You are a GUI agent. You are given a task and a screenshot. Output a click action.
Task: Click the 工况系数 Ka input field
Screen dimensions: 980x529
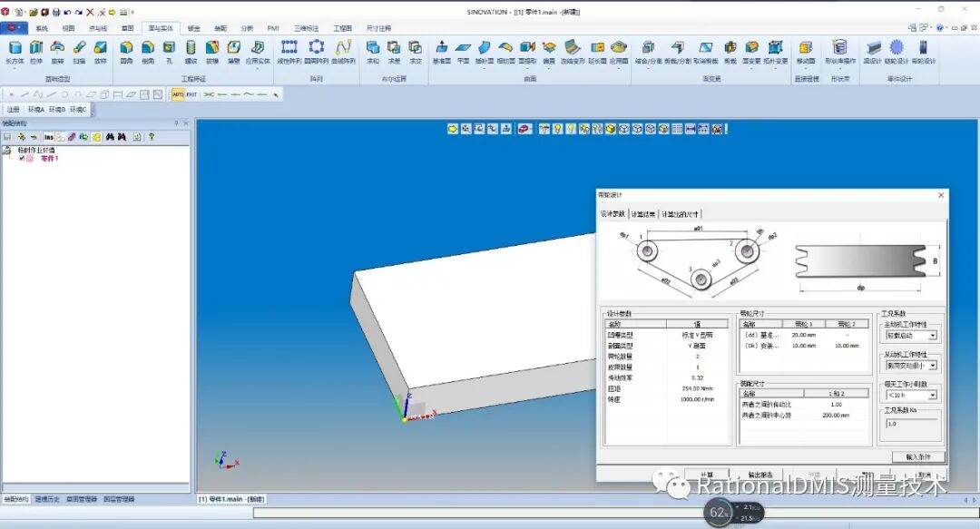pyautogui.click(x=912, y=424)
